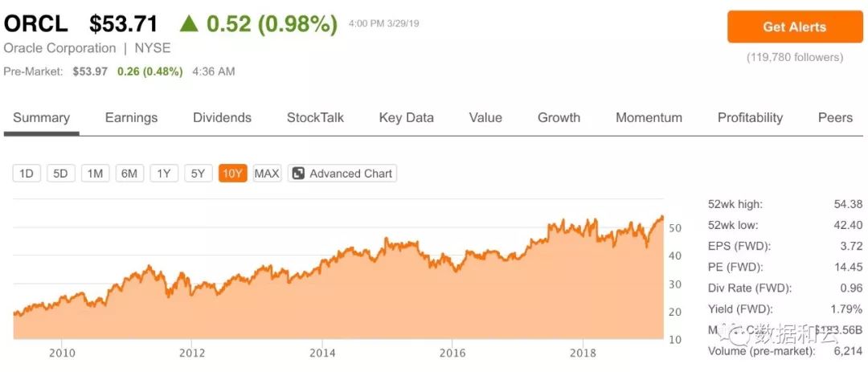Screen dimensions: 868x372
Task: Go to the Key Data tab
Action: point(406,118)
